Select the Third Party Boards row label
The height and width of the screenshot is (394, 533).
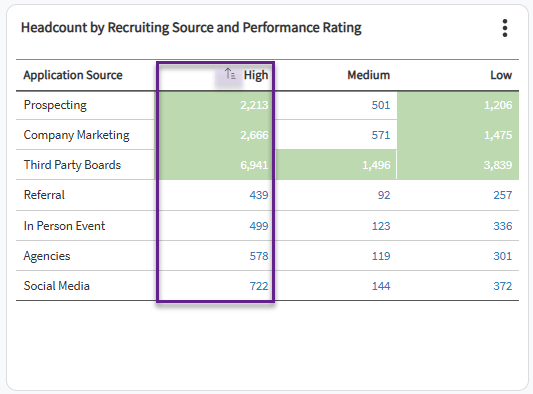click(72, 165)
